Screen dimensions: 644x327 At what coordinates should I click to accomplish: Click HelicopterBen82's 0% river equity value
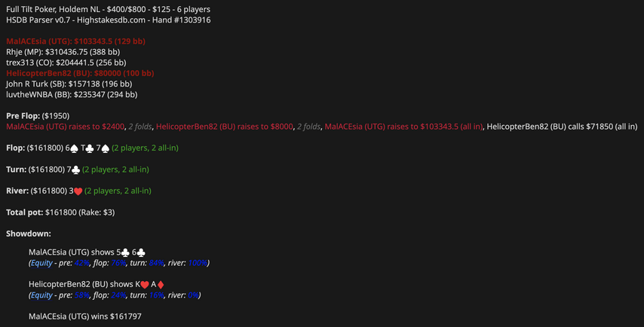click(x=193, y=295)
